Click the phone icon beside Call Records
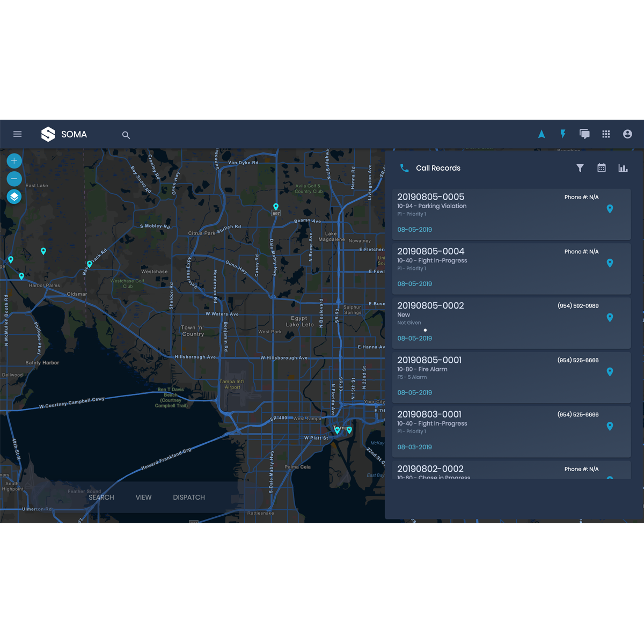Viewport: 644px width, 644px height. point(404,168)
